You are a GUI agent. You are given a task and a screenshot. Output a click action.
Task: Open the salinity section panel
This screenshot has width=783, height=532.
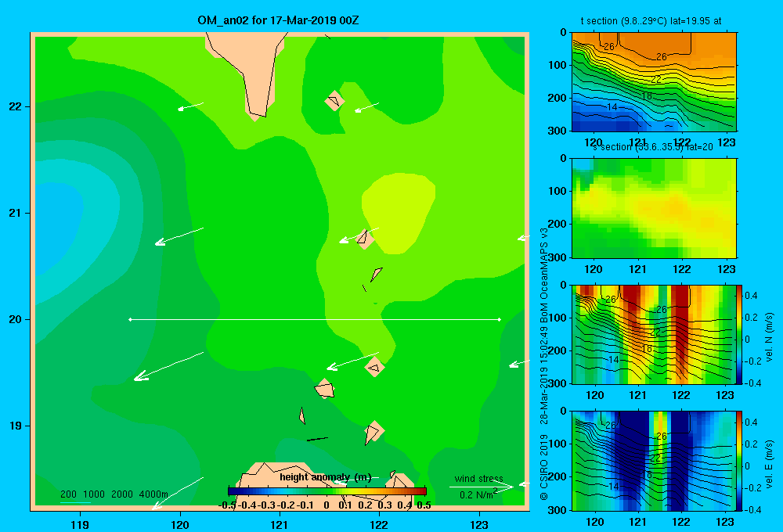(x=654, y=208)
